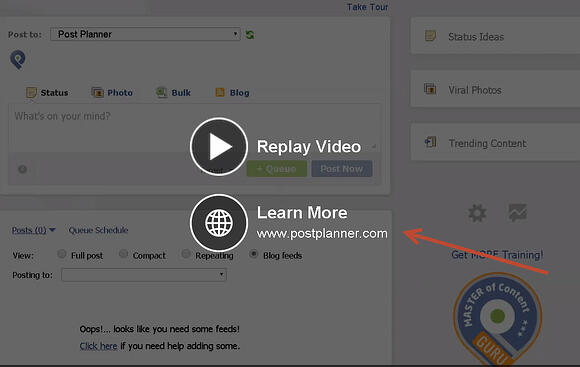Image resolution: width=580 pixels, height=367 pixels.
Task: Switch to the Photo tab
Action: pos(112,92)
